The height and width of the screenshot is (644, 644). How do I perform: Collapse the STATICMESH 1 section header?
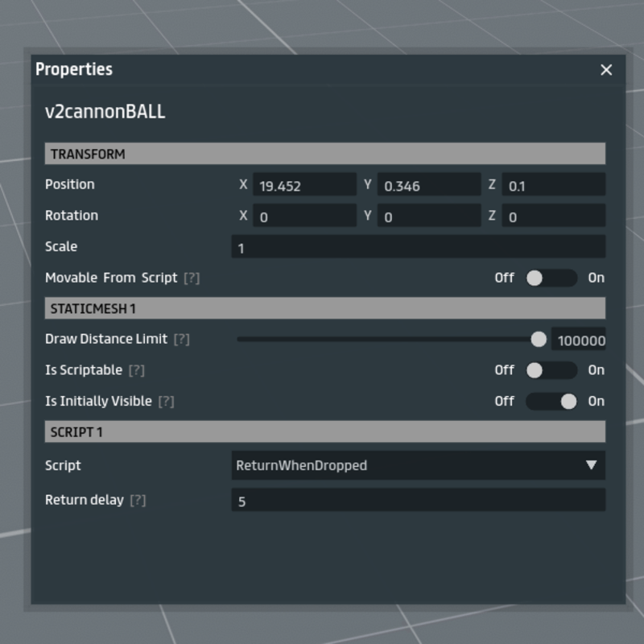(324, 308)
